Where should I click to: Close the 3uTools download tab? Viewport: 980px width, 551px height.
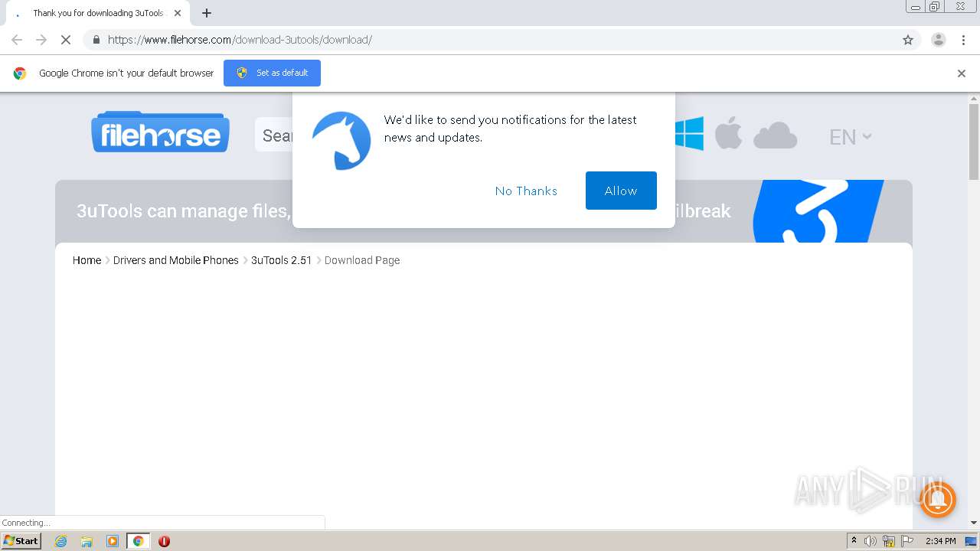click(x=178, y=13)
